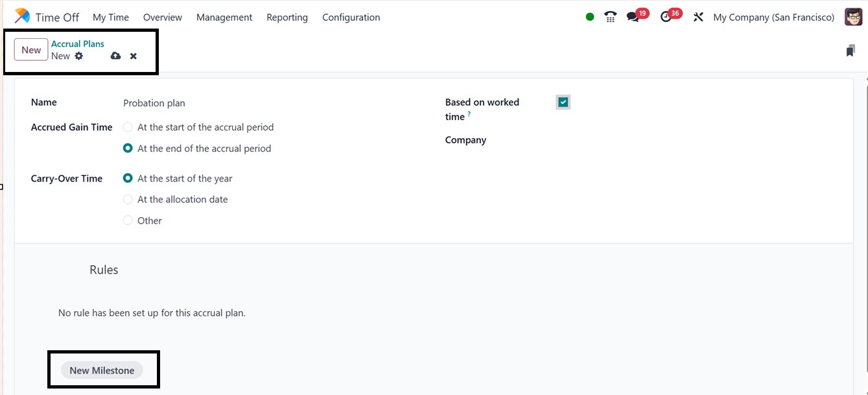Discard changes with the X icon
This screenshot has width=868, height=395.
(134, 56)
